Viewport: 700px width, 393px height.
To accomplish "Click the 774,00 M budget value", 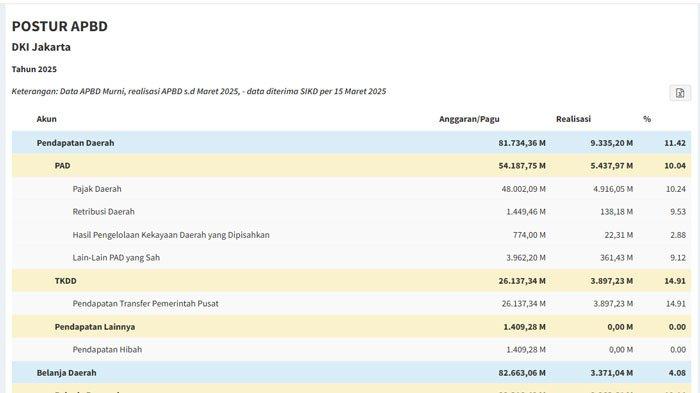I will (x=529, y=235).
